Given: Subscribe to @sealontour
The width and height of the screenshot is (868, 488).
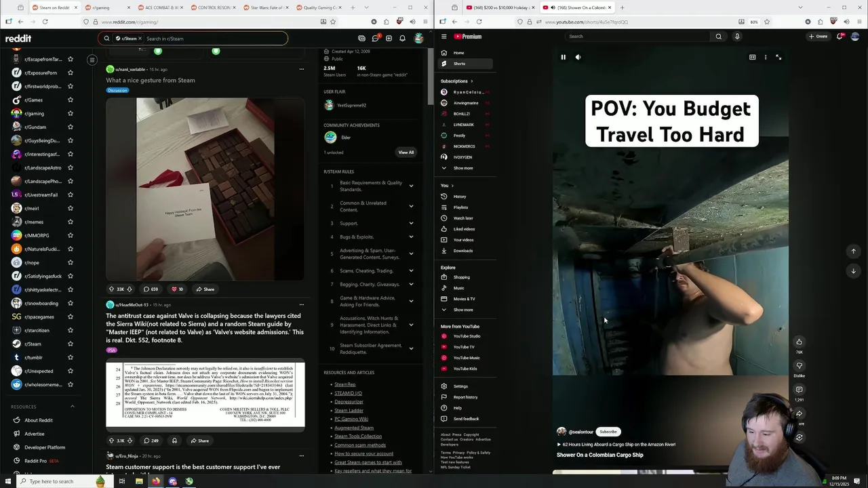Looking at the screenshot, I should click(x=608, y=432).
